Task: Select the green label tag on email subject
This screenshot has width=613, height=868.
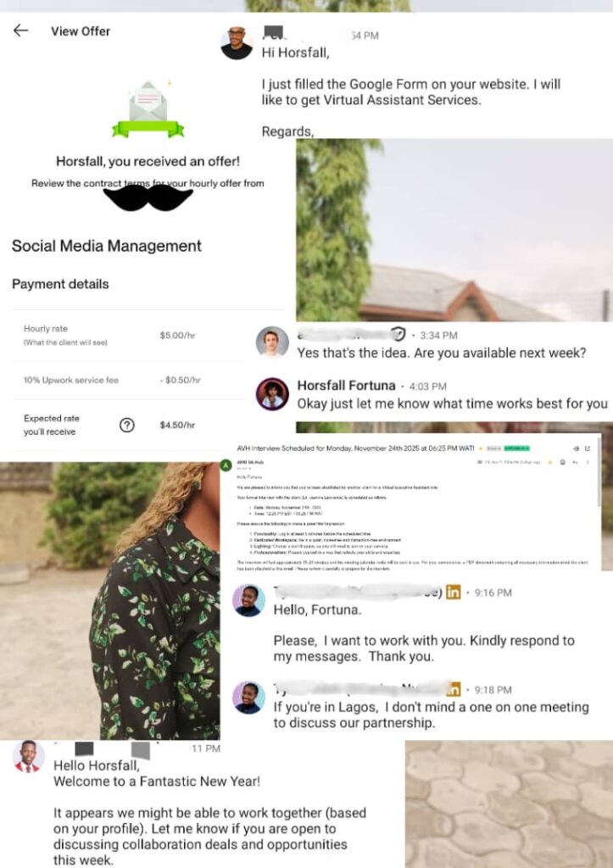Action: click(516, 448)
